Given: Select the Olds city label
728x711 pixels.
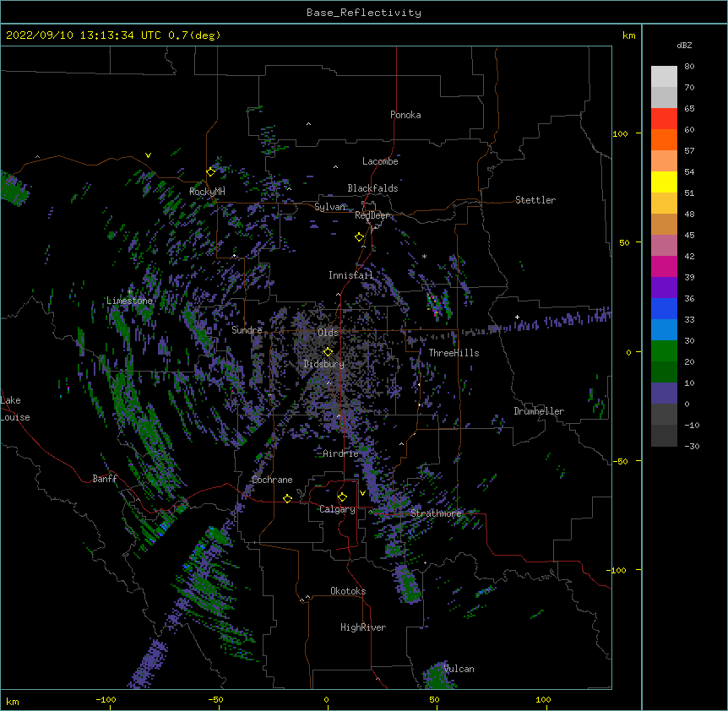Looking at the screenshot, I should 328,333.
